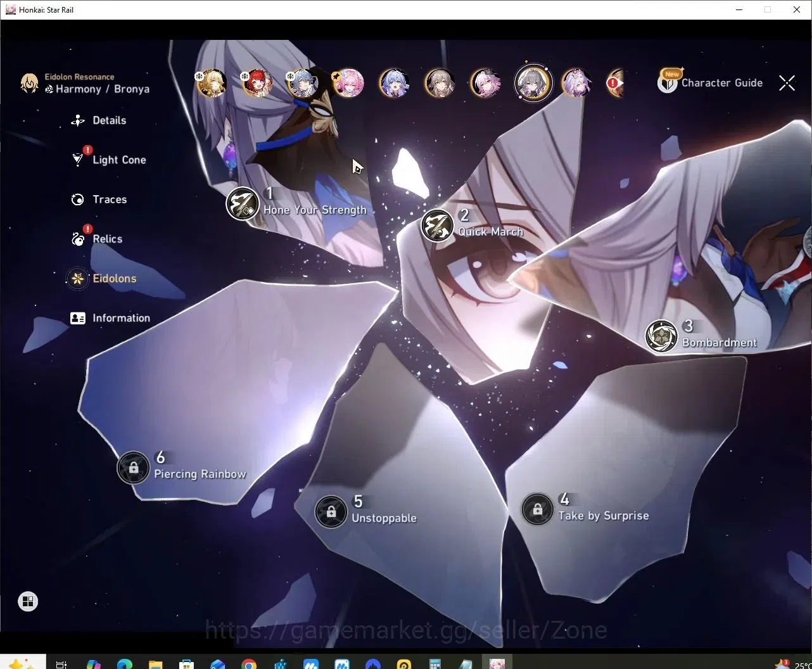
Task: Open Eidolon 3 Bombardment icon
Action: (x=661, y=336)
